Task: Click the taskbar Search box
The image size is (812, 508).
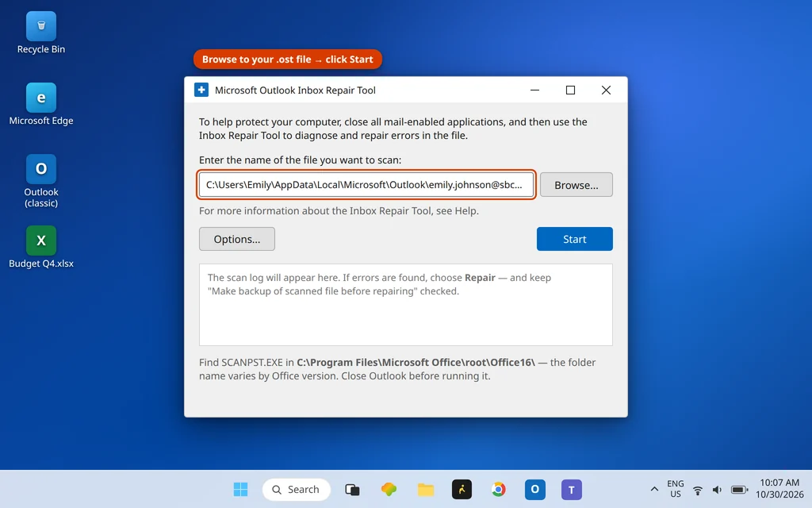Action: (x=297, y=489)
